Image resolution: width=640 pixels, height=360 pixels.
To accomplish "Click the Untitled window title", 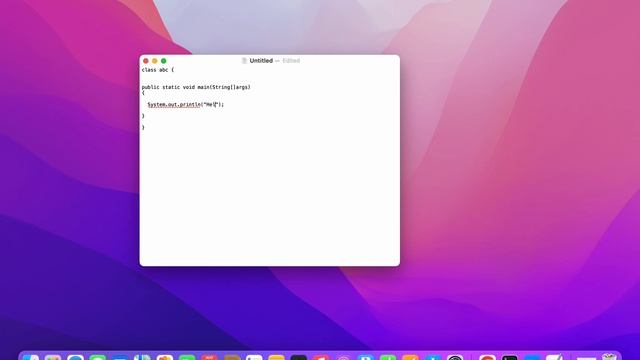I will pos(261,61).
